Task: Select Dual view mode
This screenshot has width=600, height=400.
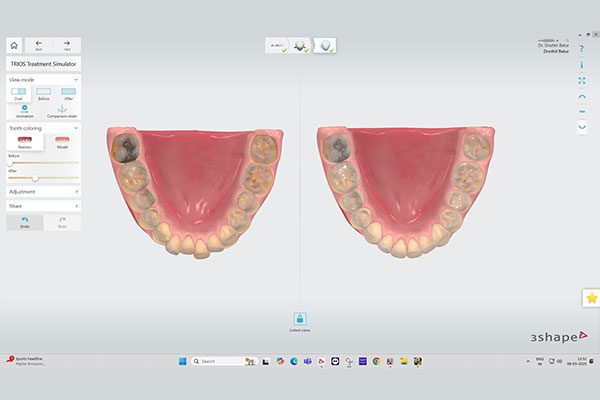Action: (18, 94)
